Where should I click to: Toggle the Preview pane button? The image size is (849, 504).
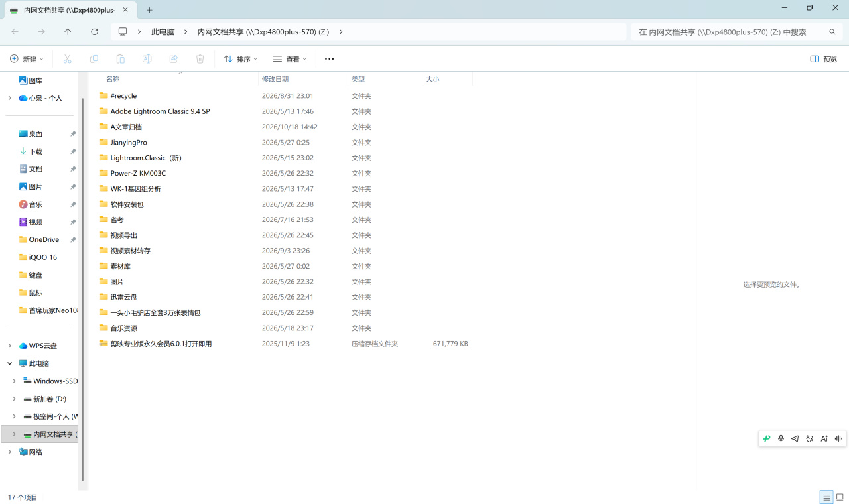823,59
